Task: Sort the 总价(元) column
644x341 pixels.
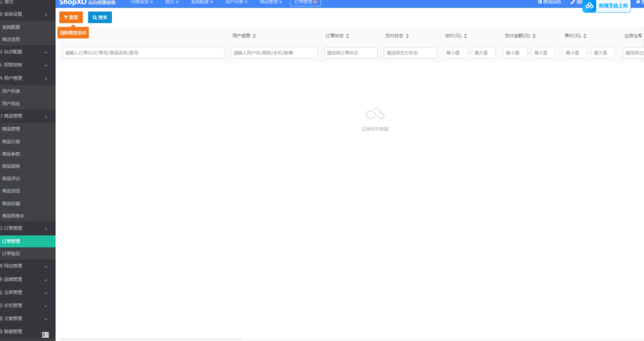Action: [x=465, y=36]
